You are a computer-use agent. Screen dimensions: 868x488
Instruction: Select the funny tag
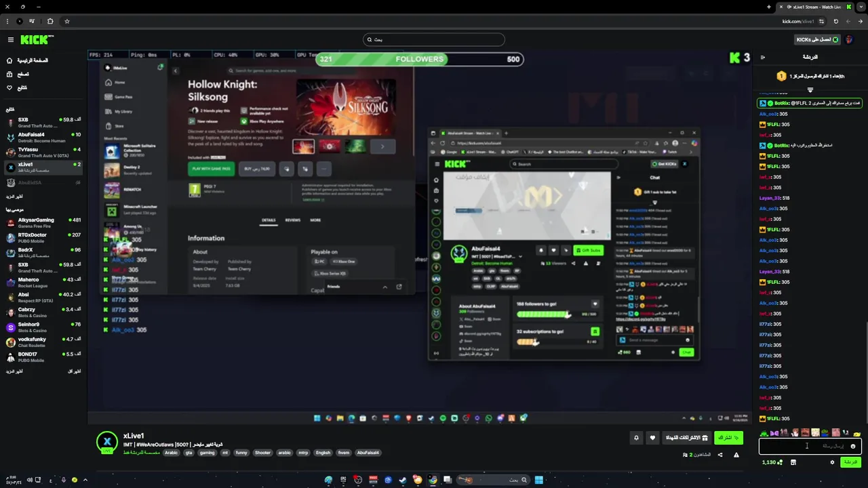pos(241,453)
